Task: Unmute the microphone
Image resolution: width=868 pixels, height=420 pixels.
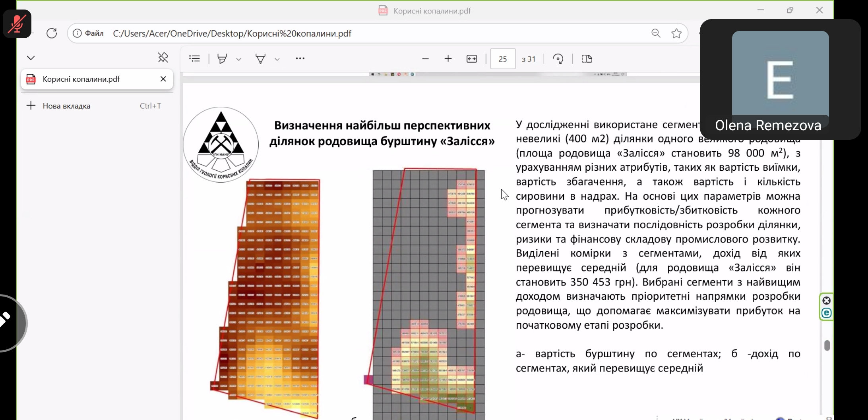Action: coord(17,24)
